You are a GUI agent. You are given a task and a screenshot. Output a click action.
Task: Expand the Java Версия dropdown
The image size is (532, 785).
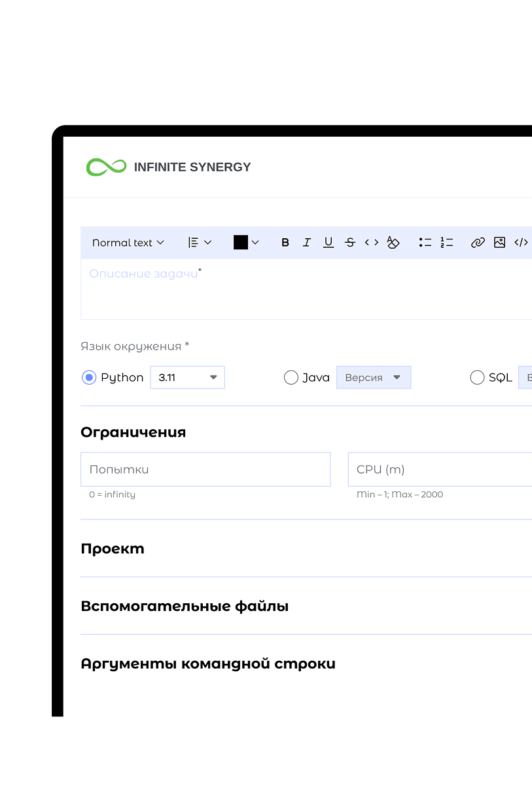click(x=374, y=377)
